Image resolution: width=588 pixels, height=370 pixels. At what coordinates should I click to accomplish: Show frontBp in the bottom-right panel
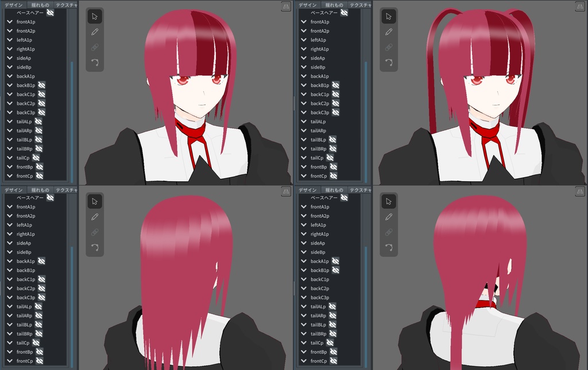pyautogui.click(x=333, y=352)
